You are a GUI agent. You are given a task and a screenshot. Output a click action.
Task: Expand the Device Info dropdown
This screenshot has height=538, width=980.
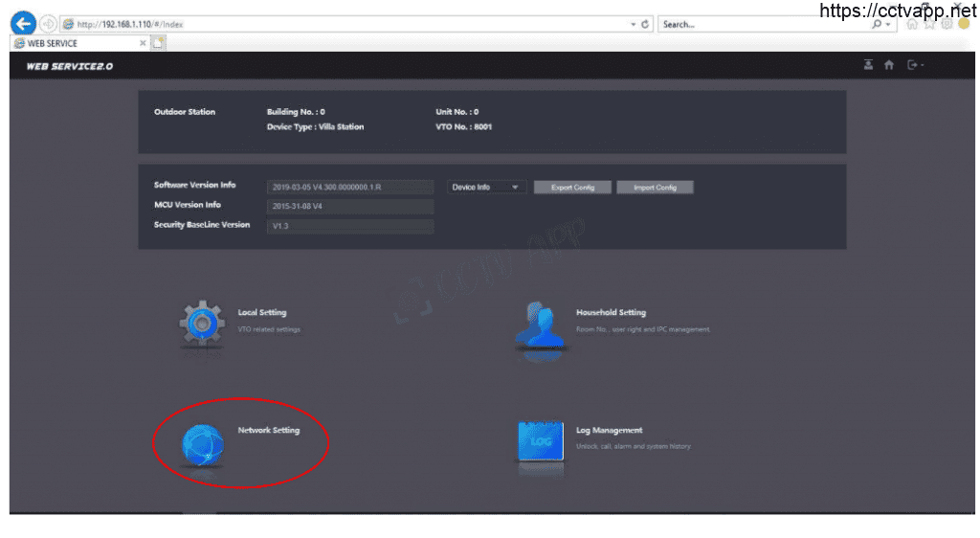tap(487, 188)
